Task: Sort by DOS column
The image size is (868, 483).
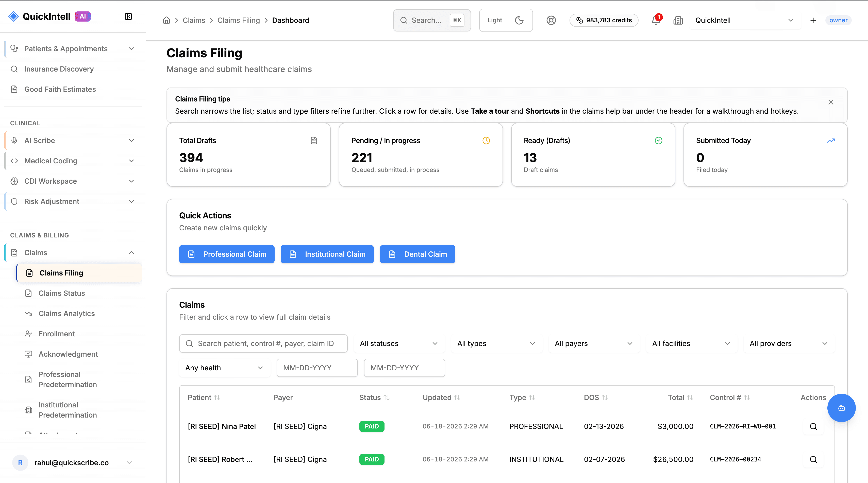Action: coord(596,398)
